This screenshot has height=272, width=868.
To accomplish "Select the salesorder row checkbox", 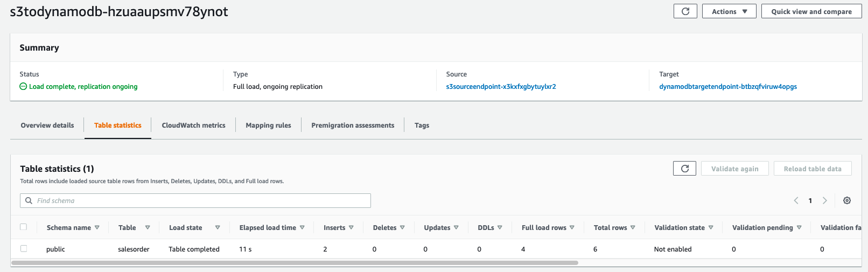I will tap(23, 248).
